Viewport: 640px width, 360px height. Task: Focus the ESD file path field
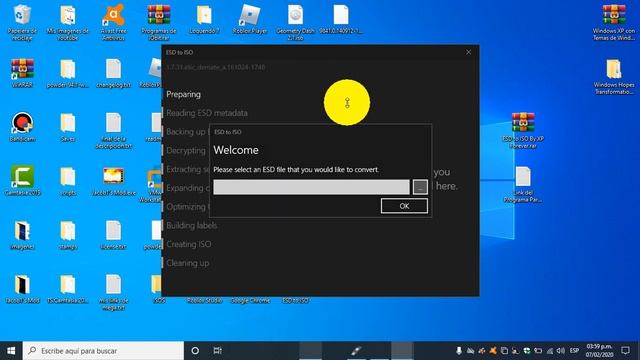click(x=311, y=187)
